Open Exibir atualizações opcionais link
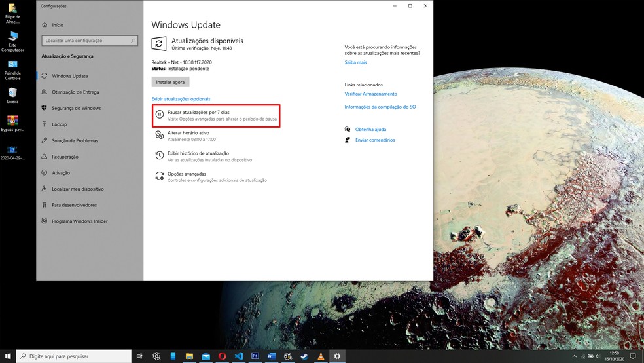Screen dimensions: 644x363 coord(181,99)
